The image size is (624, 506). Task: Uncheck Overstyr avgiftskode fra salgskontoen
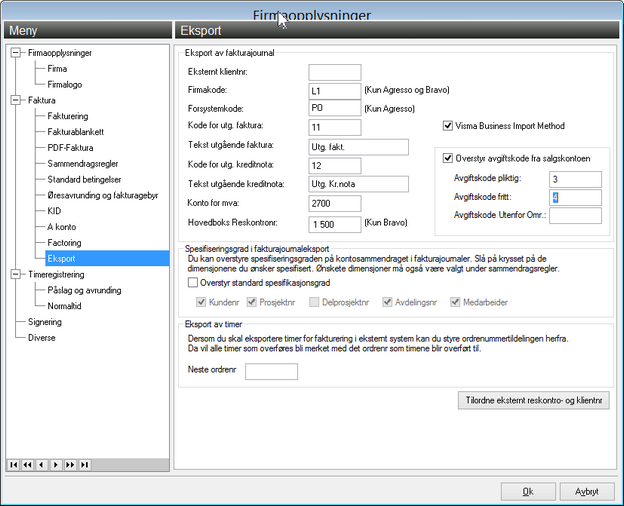coord(448,158)
